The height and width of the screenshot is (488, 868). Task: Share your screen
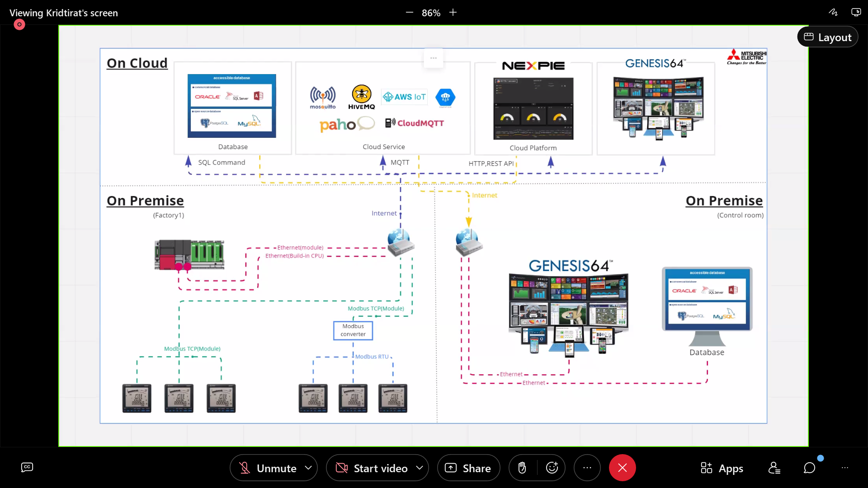[x=468, y=468]
